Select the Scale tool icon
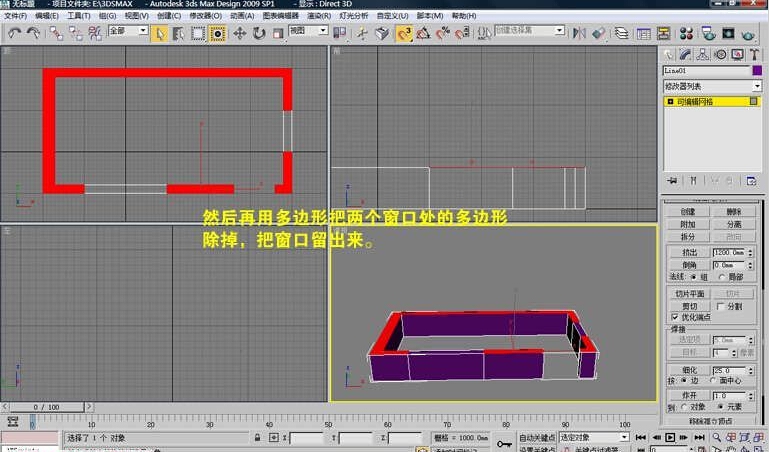Screen dimensions: 769x452 (x=278, y=33)
